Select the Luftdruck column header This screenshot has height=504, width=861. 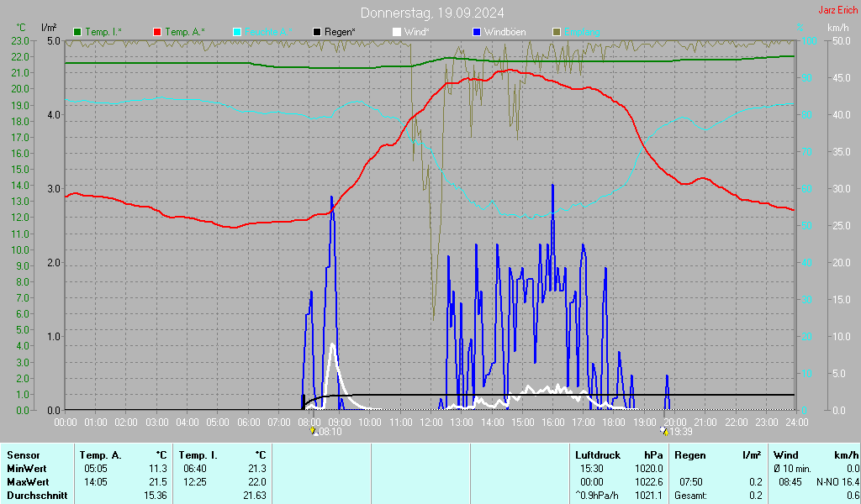(x=596, y=454)
